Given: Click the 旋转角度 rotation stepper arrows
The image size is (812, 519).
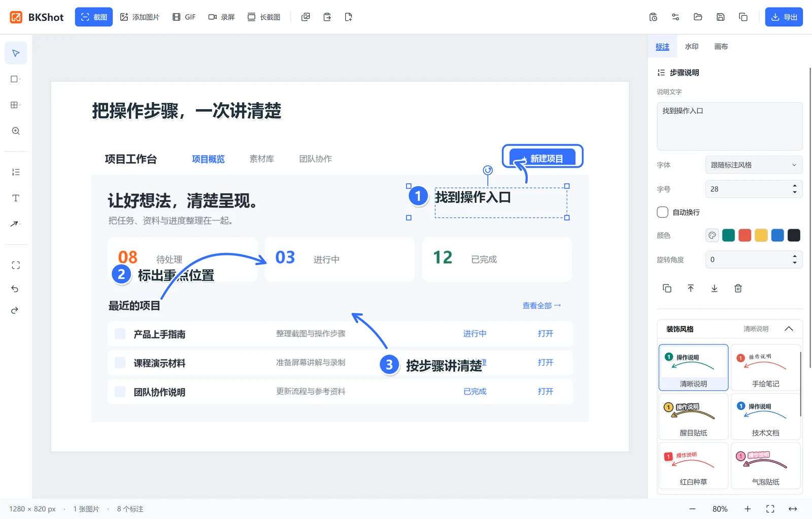Looking at the screenshot, I should (x=795, y=259).
